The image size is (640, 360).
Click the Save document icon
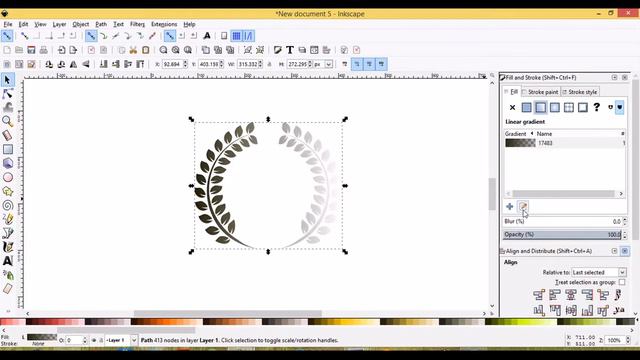[x=31, y=50]
